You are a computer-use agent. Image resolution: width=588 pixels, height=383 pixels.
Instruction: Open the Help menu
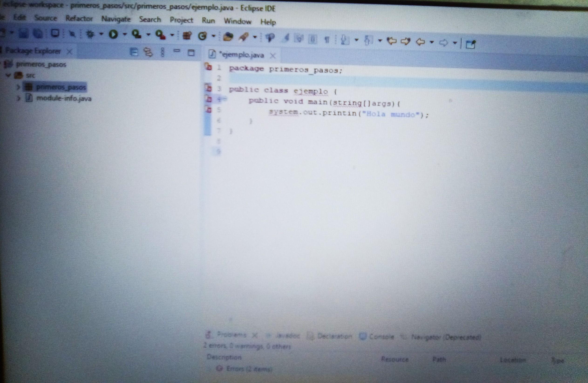(x=268, y=22)
